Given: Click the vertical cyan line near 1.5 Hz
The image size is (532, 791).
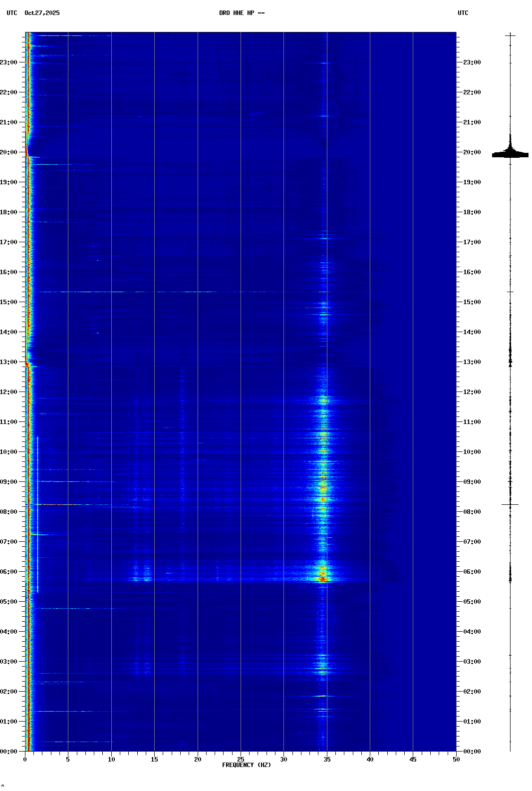Looking at the screenshot, I should (37, 514).
